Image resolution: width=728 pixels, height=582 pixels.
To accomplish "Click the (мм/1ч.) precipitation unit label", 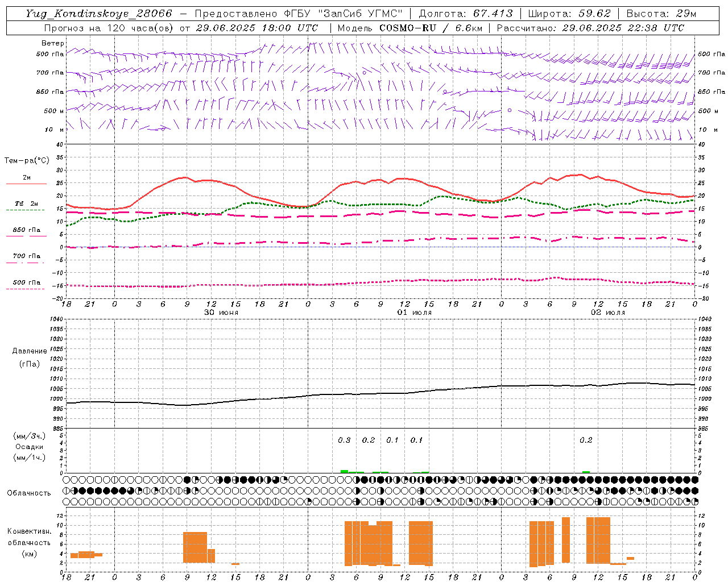I will click(29, 458).
